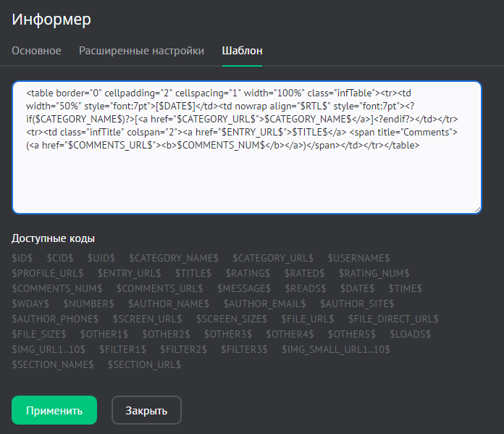Screen dimensions: 504x434
Task: Select the $AUTHOR_EMAIL$ code
Action: pos(264,304)
